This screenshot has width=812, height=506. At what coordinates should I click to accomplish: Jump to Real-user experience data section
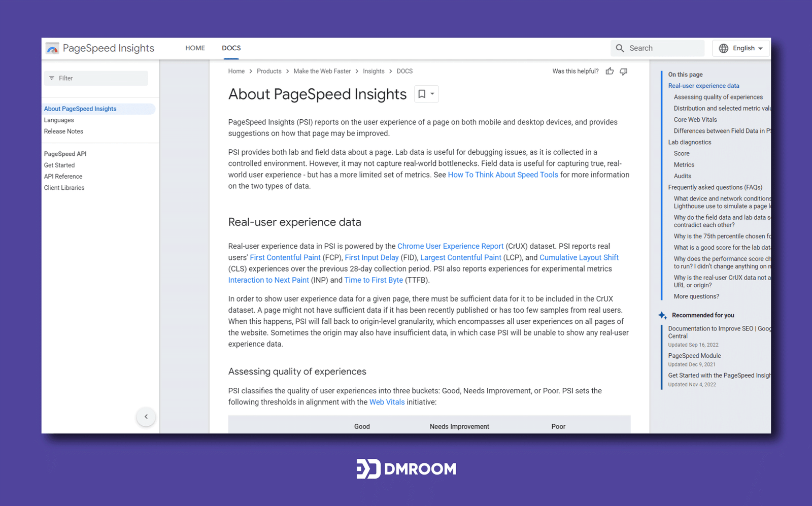click(703, 86)
